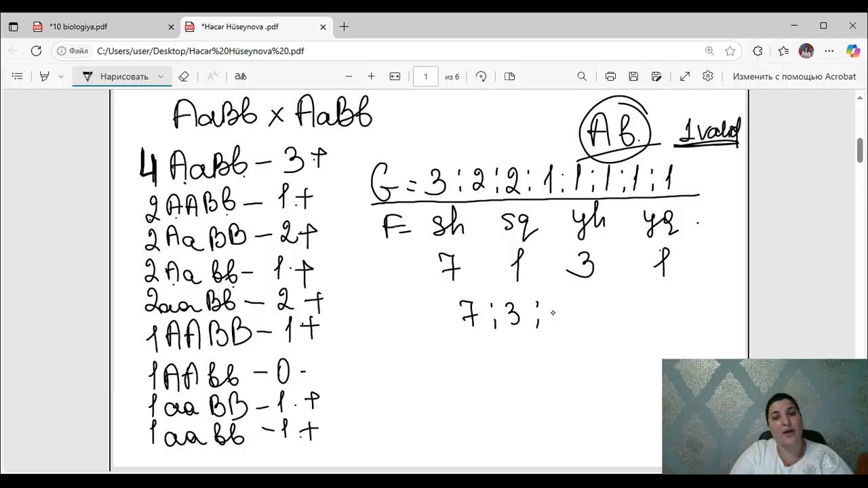Enter full screen mode
The image size is (868, 488).
(685, 77)
